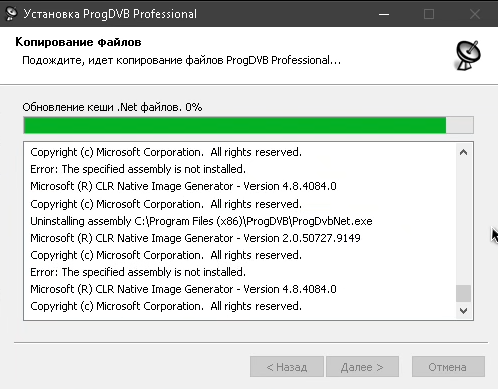This screenshot has height=389, width=498.
Task: Click the "Далее >" button
Action: 362,367
